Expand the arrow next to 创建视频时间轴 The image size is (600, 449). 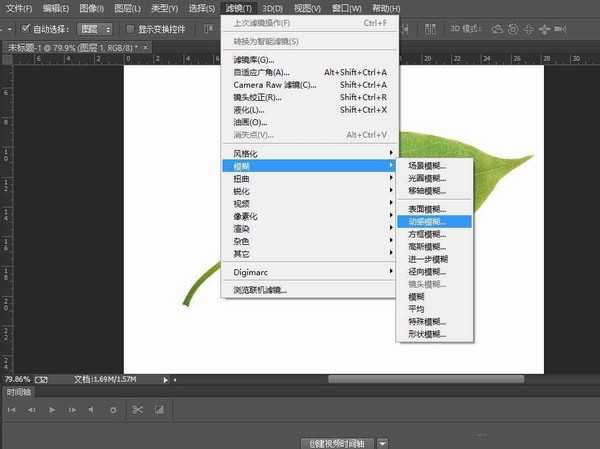pyautogui.click(x=383, y=442)
